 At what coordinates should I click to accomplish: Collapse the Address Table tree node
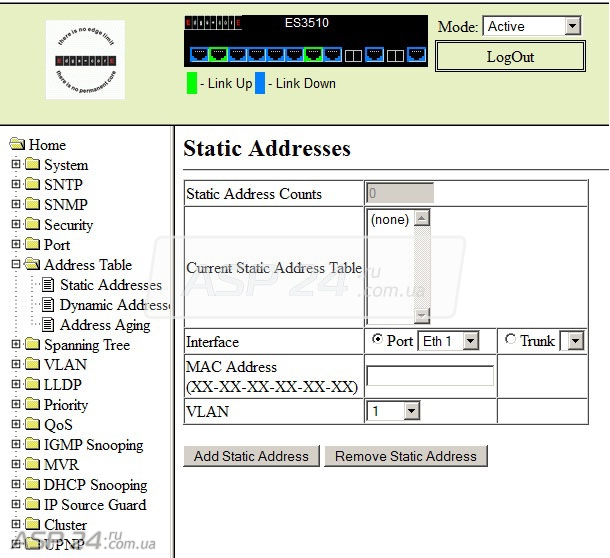[x=16, y=264]
